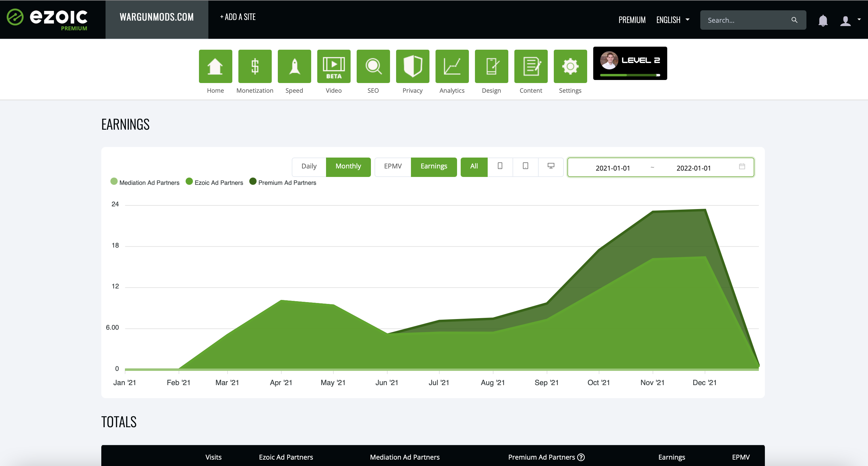The width and height of the screenshot is (868, 466).
Task: Click + ADD A SITE
Action: tap(237, 17)
